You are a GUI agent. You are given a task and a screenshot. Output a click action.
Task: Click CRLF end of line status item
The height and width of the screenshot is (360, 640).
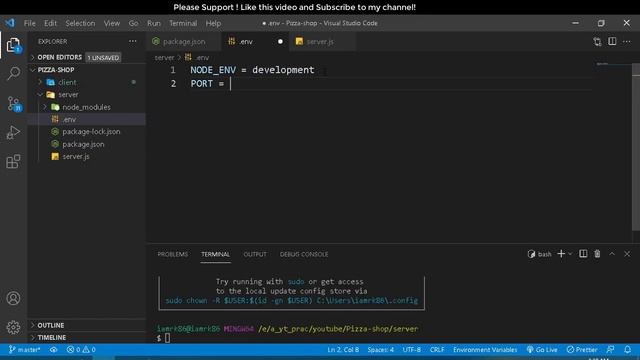[x=437, y=349]
